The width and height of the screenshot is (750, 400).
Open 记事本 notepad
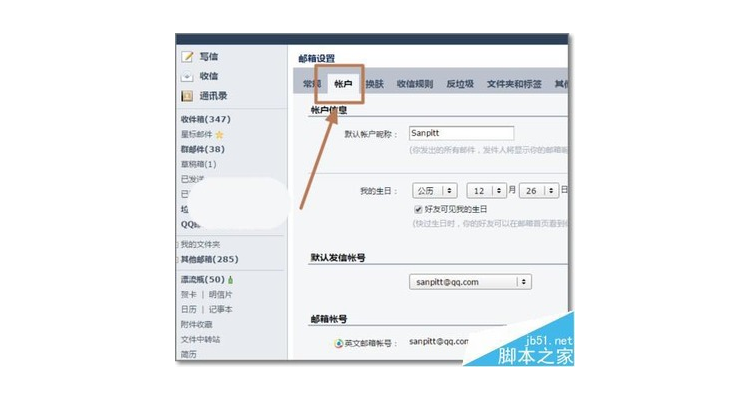[x=220, y=310]
